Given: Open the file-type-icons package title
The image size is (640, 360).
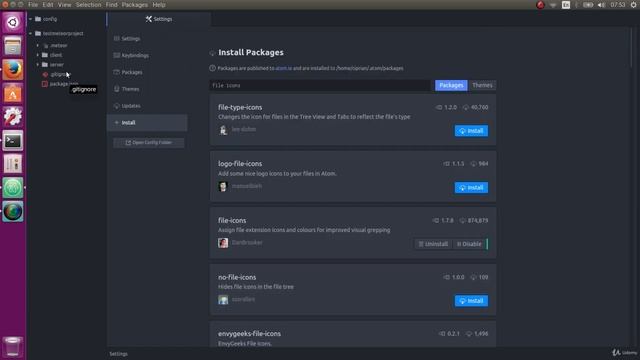Looking at the screenshot, I should pos(240,107).
